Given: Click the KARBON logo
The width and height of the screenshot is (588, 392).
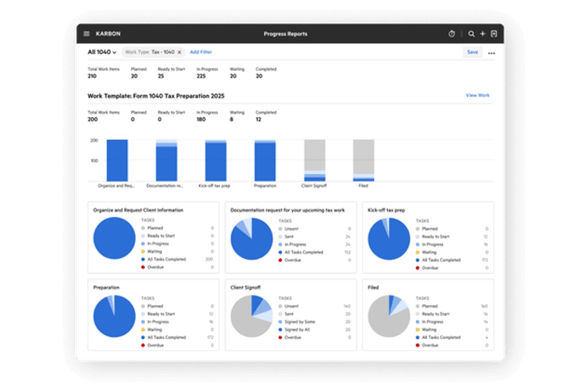Looking at the screenshot, I should pyautogui.click(x=108, y=34).
